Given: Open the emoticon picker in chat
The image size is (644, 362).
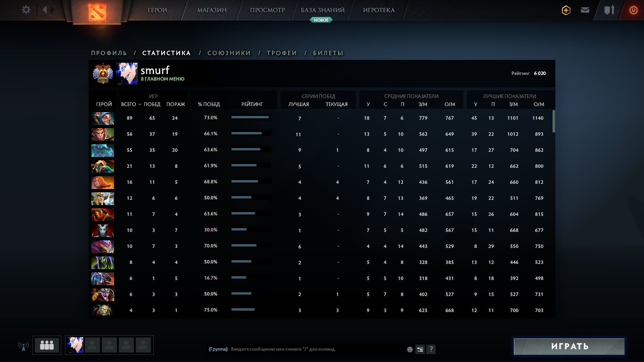Looking at the screenshot, I should (x=410, y=349).
